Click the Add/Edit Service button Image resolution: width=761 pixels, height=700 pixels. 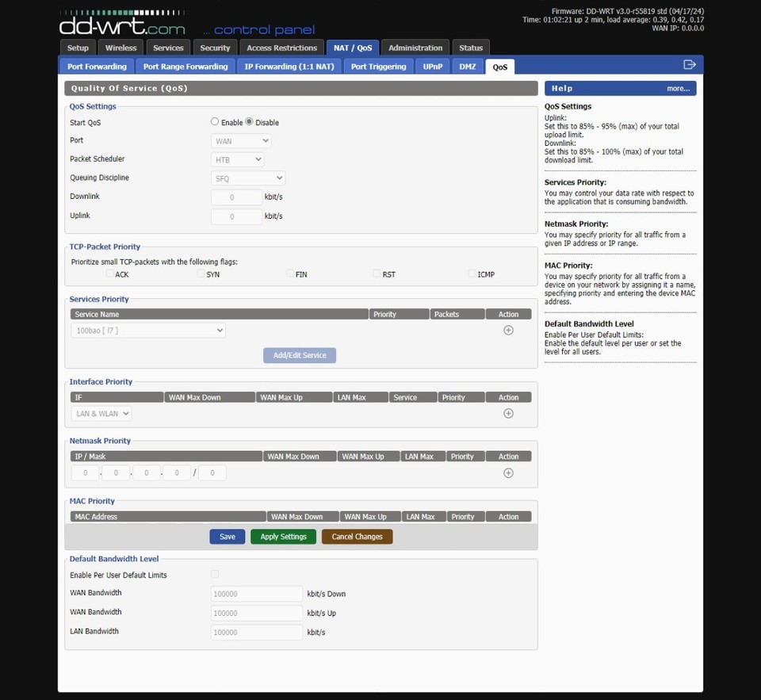(x=299, y=355)
